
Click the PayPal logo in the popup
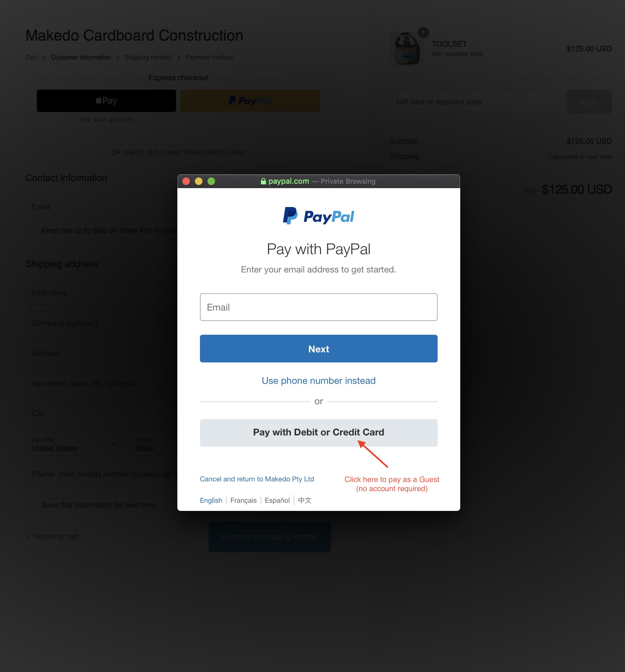coord(318,216)
